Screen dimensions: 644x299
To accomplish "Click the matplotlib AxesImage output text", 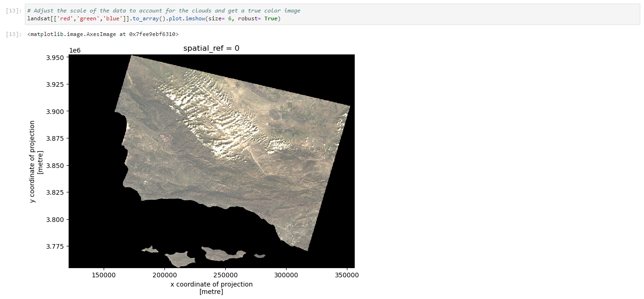I will (103, 35).
